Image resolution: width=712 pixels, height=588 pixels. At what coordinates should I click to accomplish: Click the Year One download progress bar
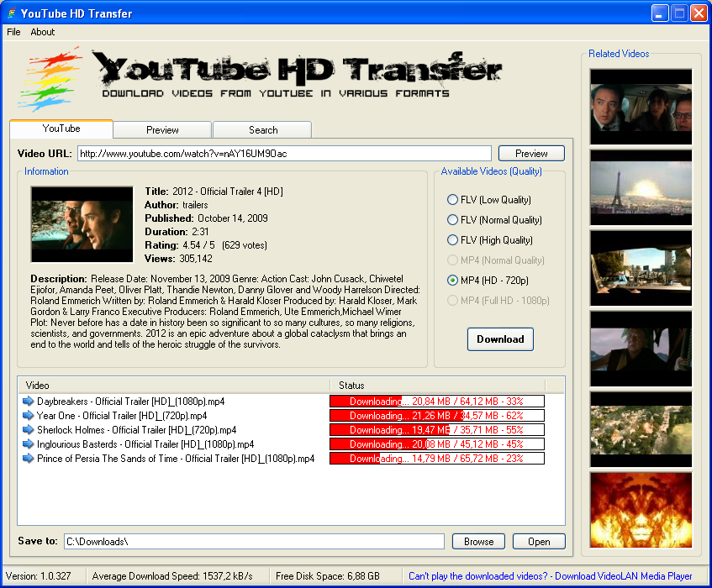(437, 415)
